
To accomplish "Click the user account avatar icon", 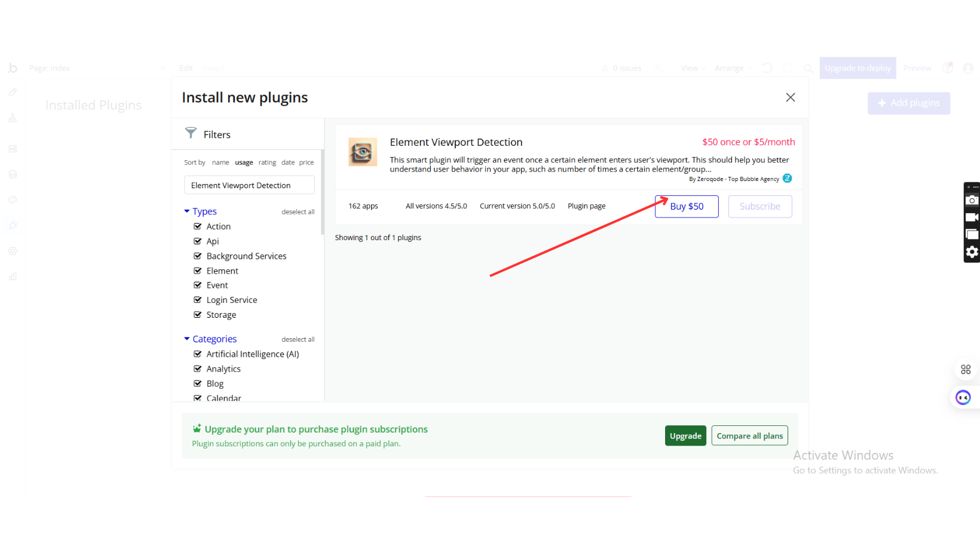I will (x=968, y=68).
